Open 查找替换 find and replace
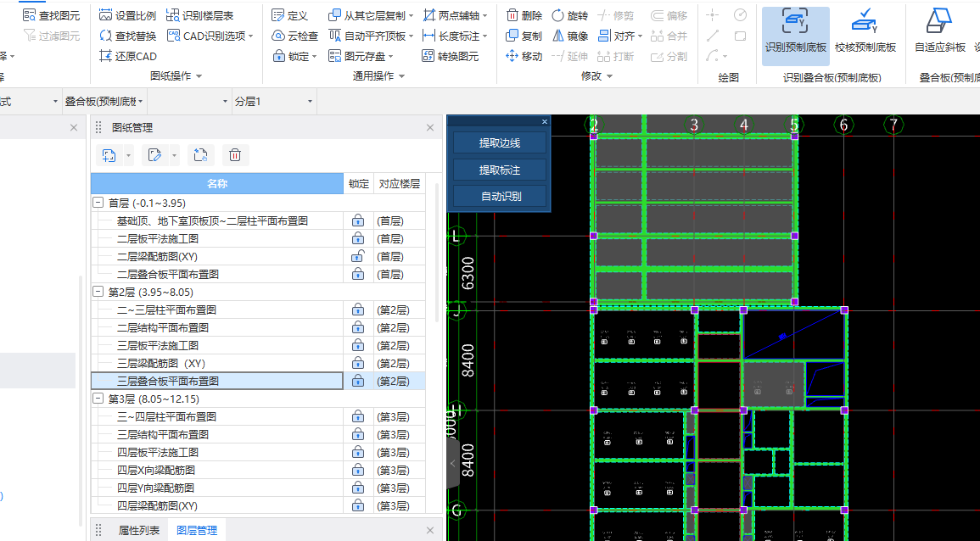This screenshot has width=980, height=541. pyautogui.click(x=128, y=36)
